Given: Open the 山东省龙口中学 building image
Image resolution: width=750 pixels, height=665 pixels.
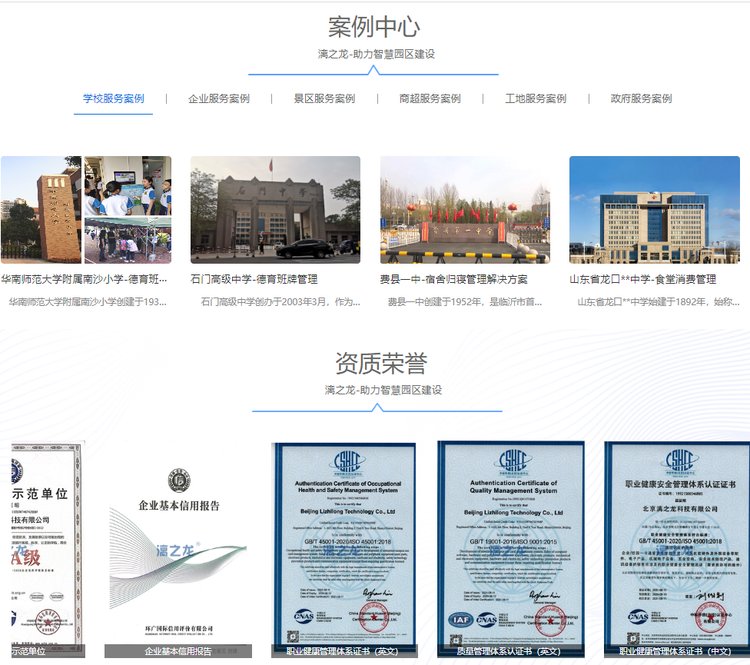Looking at the screenshot, I should click(654, 209).
